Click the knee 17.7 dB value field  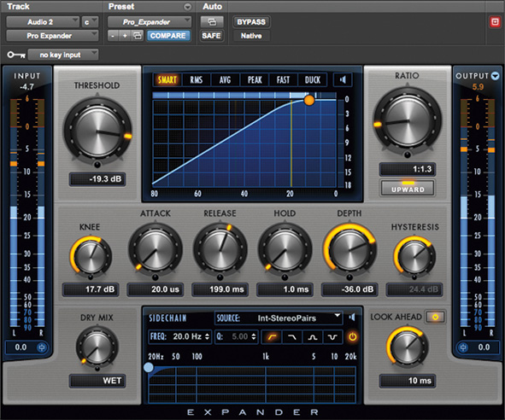[91, 289]
